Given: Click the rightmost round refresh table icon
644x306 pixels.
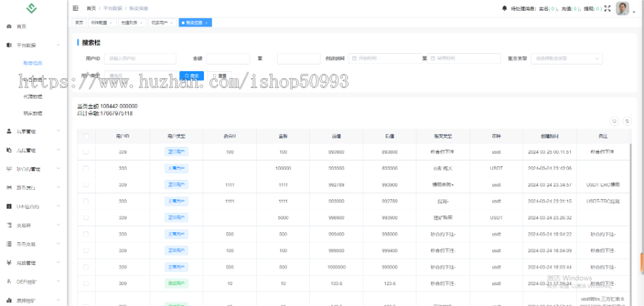Looking at the screenshot, I should tap(627, 121).
